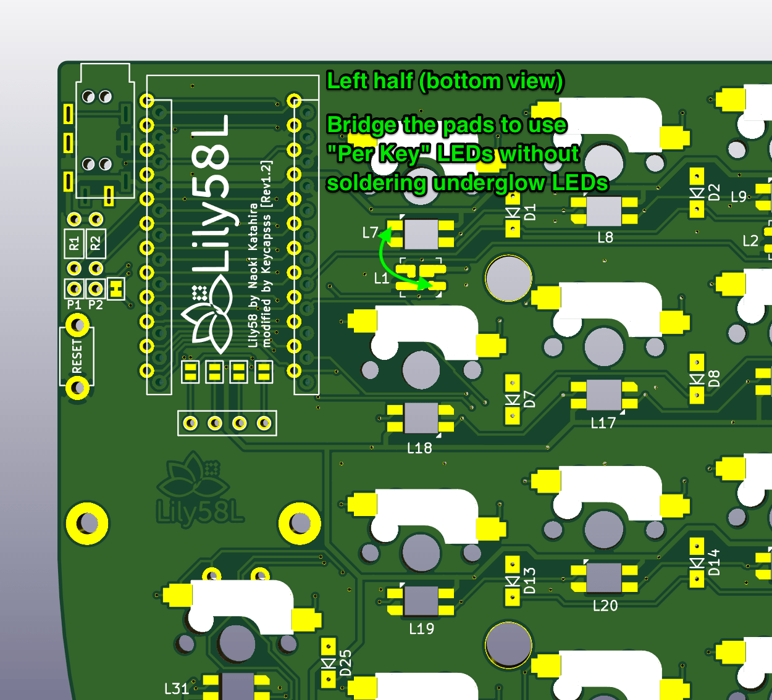Click the gold mounting hole nearest the board edge
Viewport: 772px width, 700px height.
(87, 523)
